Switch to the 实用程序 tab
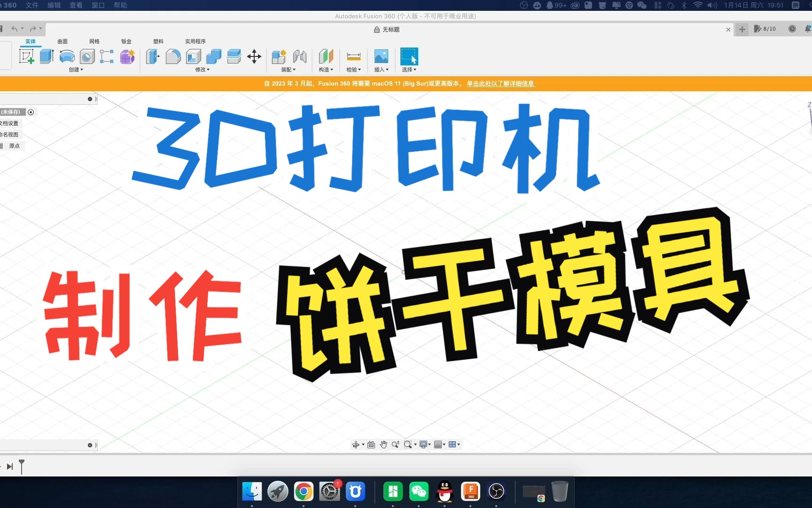Screen dimensions: 812x508 (x=195, y=41)
